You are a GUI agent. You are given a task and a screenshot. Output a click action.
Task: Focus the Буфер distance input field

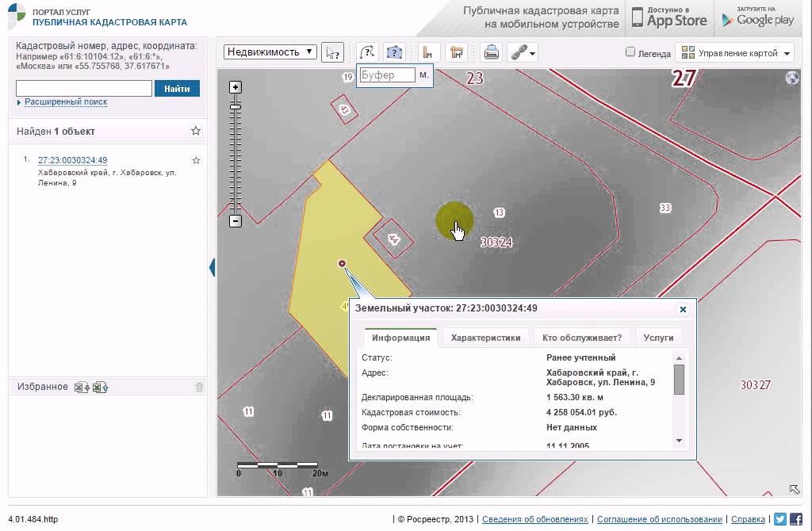point(387,75)
